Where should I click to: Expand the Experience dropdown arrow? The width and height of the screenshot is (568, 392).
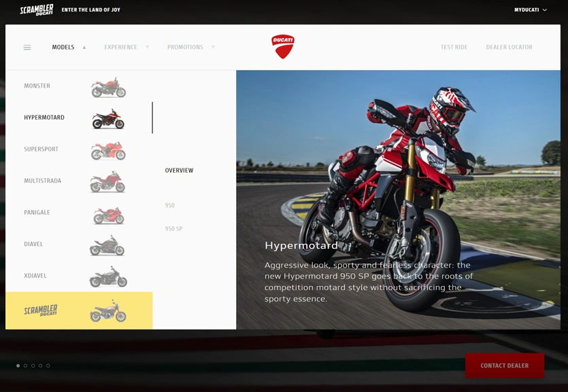pos(147,48)
